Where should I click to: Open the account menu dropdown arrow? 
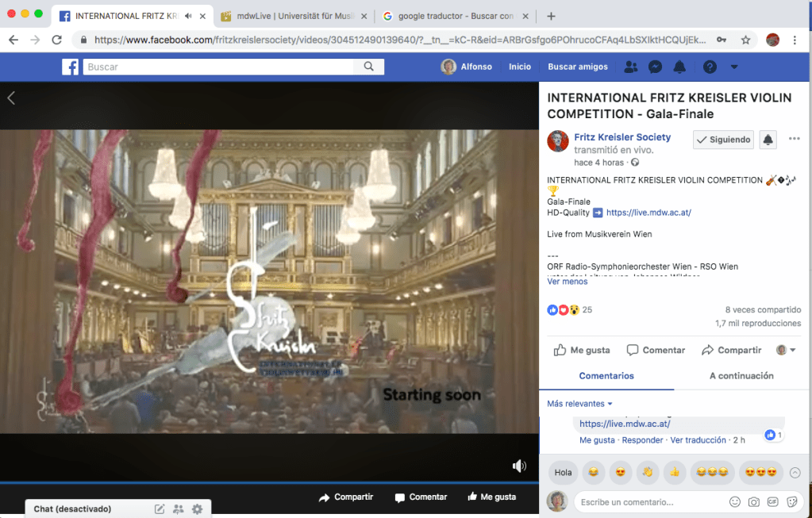(734, 67)
